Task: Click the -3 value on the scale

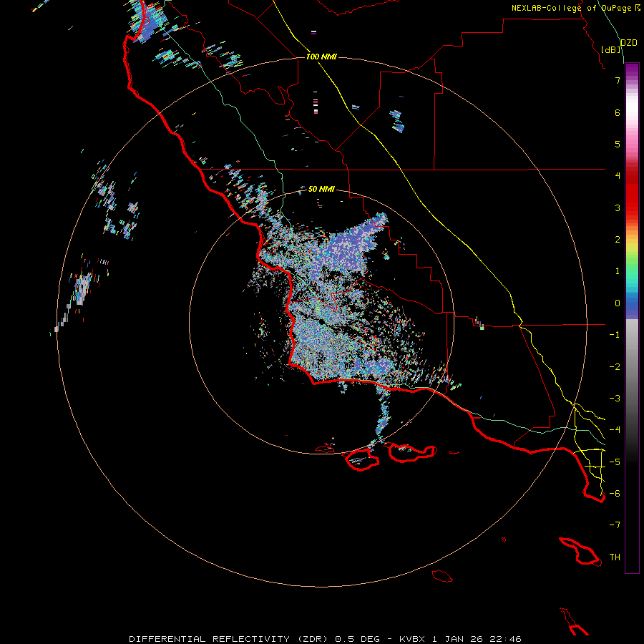Action: [615, 399]
